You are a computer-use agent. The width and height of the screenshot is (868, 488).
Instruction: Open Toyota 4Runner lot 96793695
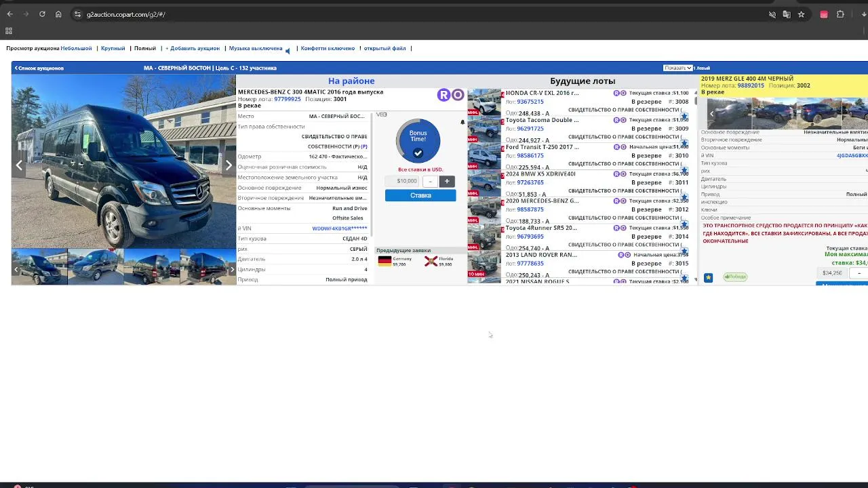click(530, 237)
